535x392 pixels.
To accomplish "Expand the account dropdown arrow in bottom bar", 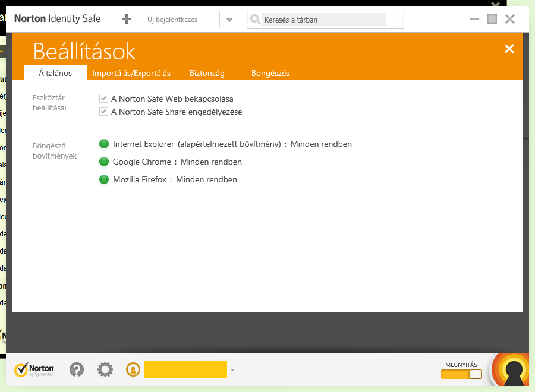I will pyautogui.click(x=232, y=370).
